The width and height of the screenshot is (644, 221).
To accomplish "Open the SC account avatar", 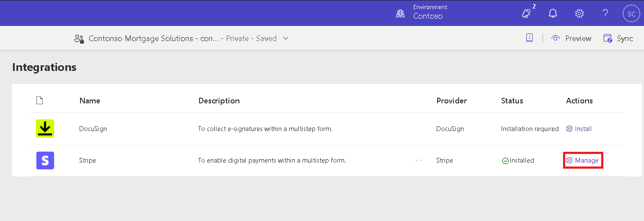I will pyautogui.click(x=631, y=14).
